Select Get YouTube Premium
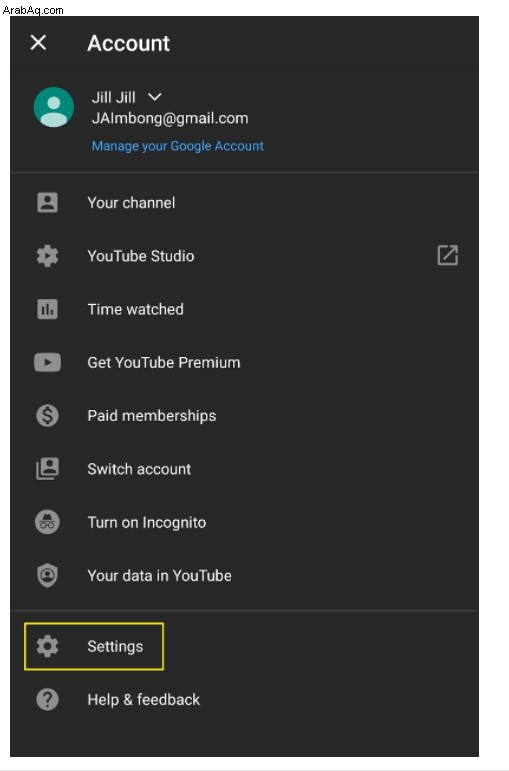This screenshot has width=509, height=771. click(244, 362)
